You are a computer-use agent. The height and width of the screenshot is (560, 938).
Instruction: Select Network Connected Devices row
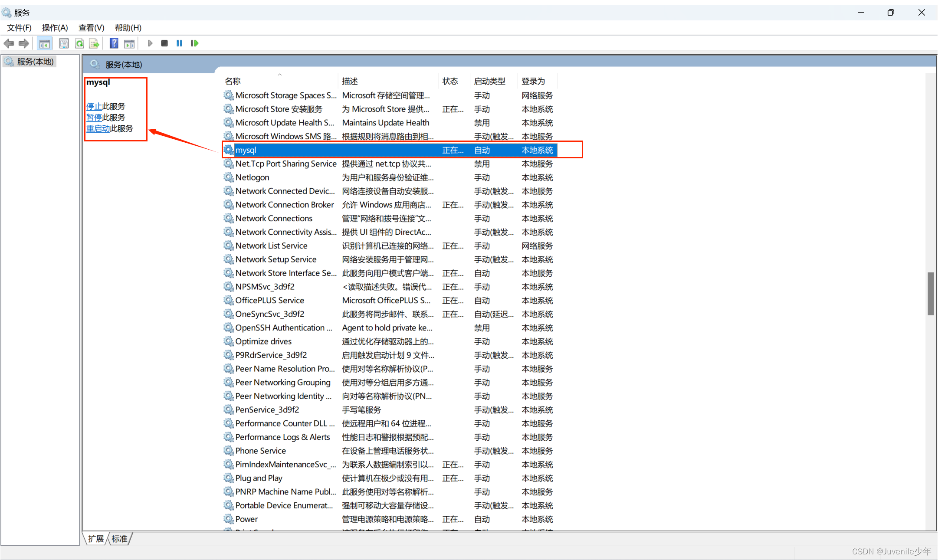tap(390, 191)
